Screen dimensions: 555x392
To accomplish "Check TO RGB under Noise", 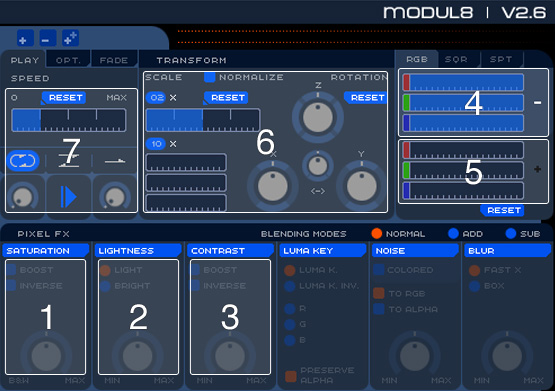I will [x=379, y=294].
